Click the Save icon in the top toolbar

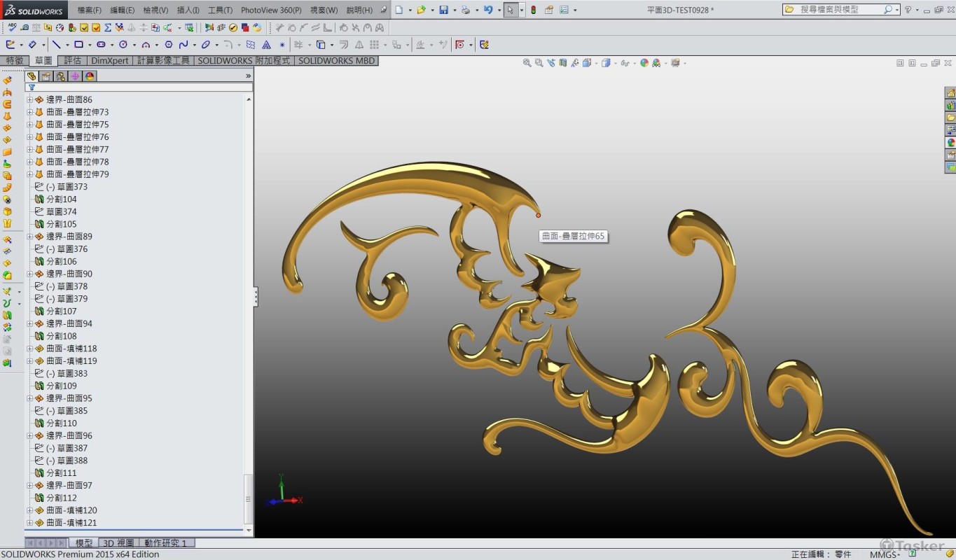click(443, 10)
